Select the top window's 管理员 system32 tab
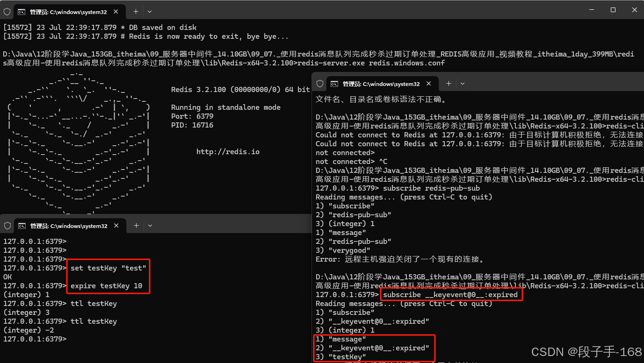This screenshot has height=363, width=644. [x=70, y=12]
